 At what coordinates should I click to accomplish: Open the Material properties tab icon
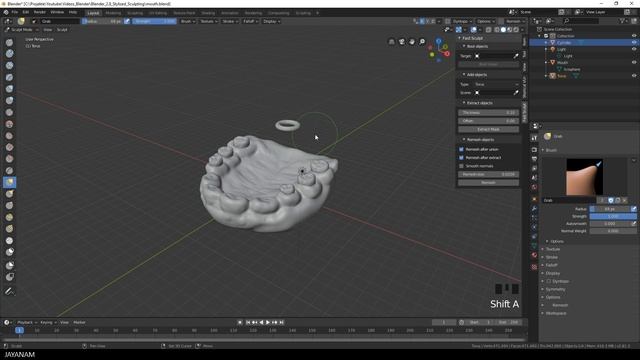pyautogui.click(x=534, y=255)
